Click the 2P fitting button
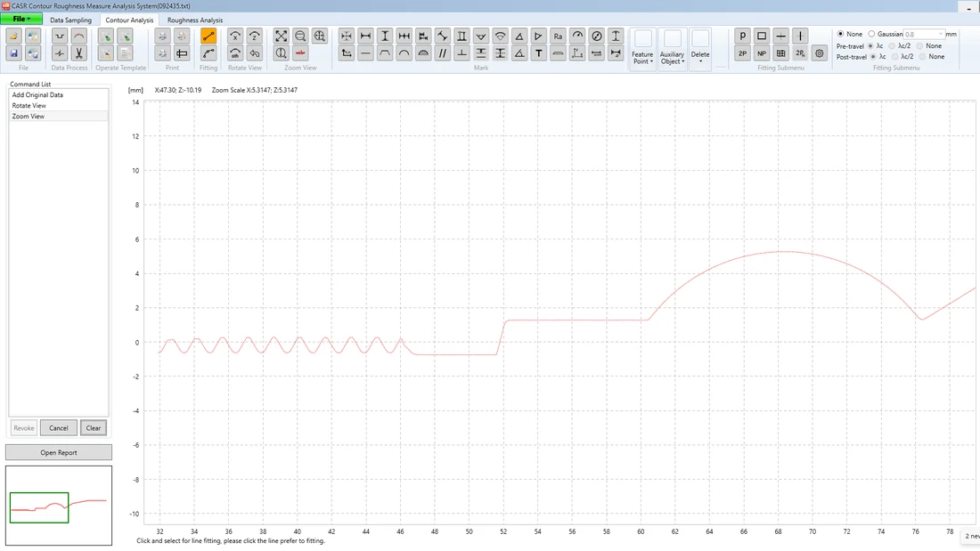Viewport: 980px width, 551px height. 742,53
